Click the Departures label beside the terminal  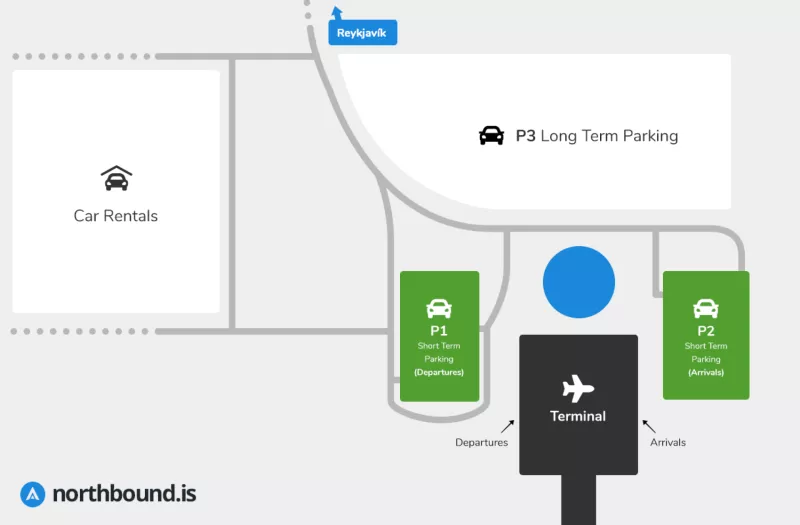pyautogui.click(x=482, y=442)
